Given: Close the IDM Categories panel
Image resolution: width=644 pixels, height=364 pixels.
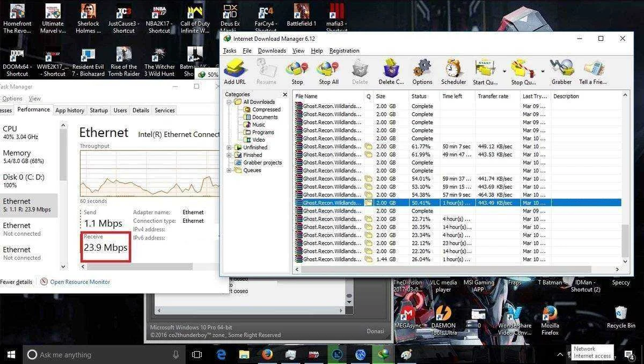Looking at the screenshot, I should (285, 94).
